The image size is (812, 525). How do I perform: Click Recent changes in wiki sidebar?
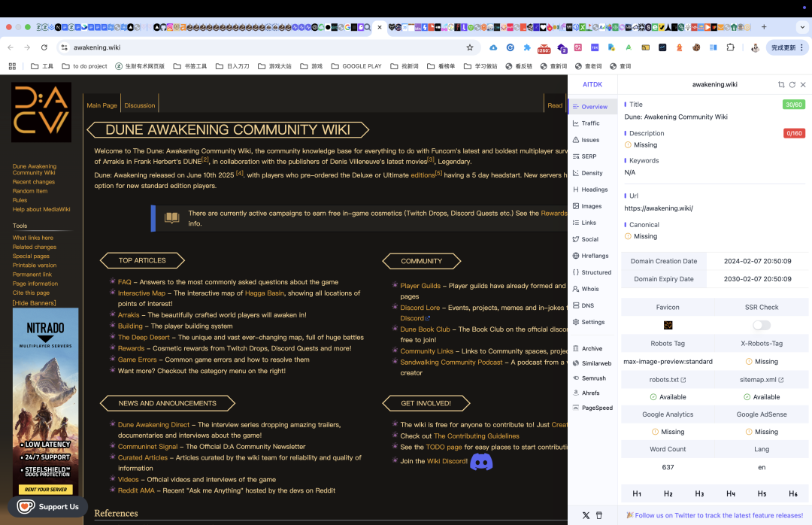pos(34,182)
